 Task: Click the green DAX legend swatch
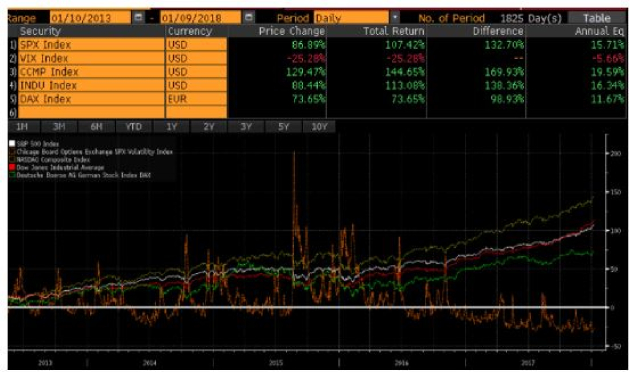pyautogui.click(x=12, y=175)
